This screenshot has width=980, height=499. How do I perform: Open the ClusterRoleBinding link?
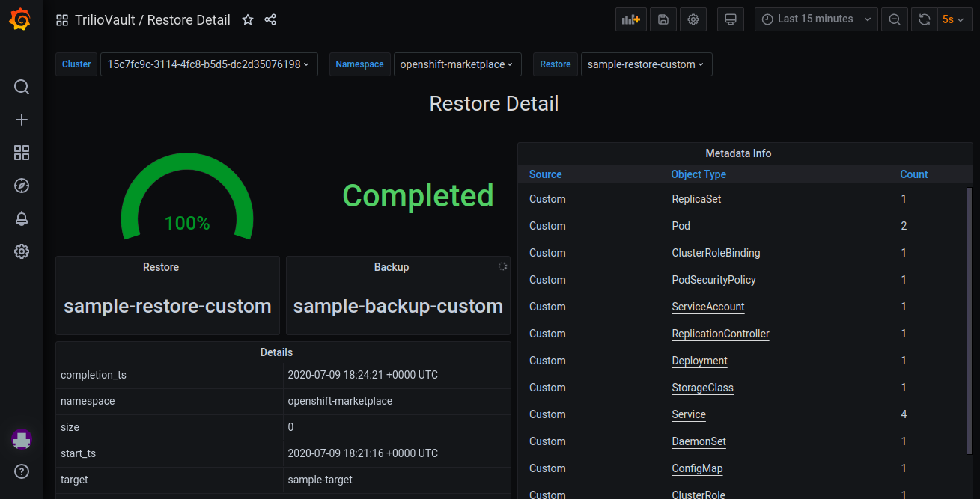[716, 253]
